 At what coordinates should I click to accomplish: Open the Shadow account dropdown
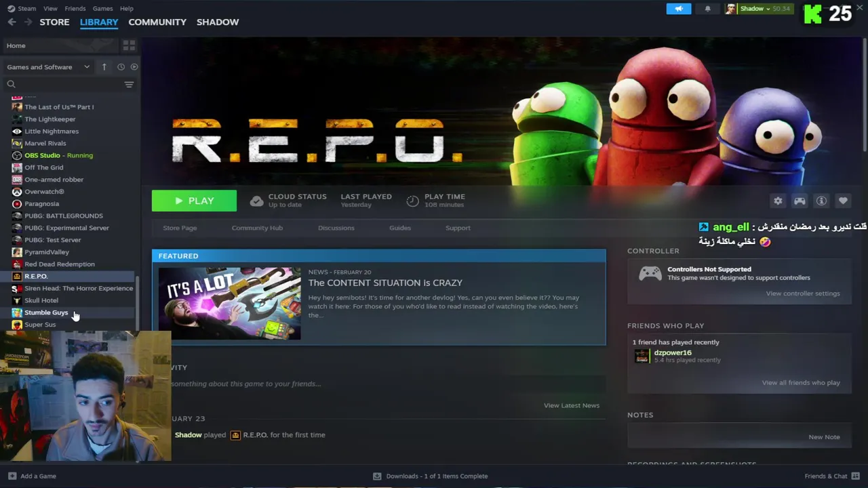click(x=757, y=9)
